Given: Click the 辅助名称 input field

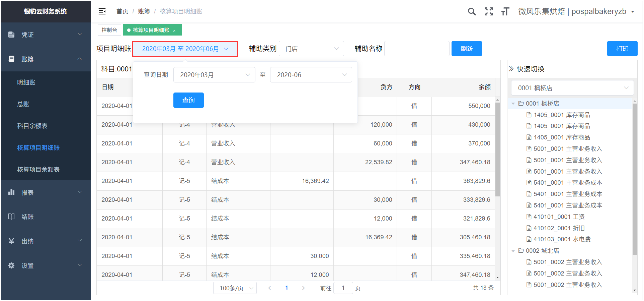Looking at the screenshot, I should (x=417, y=49).
